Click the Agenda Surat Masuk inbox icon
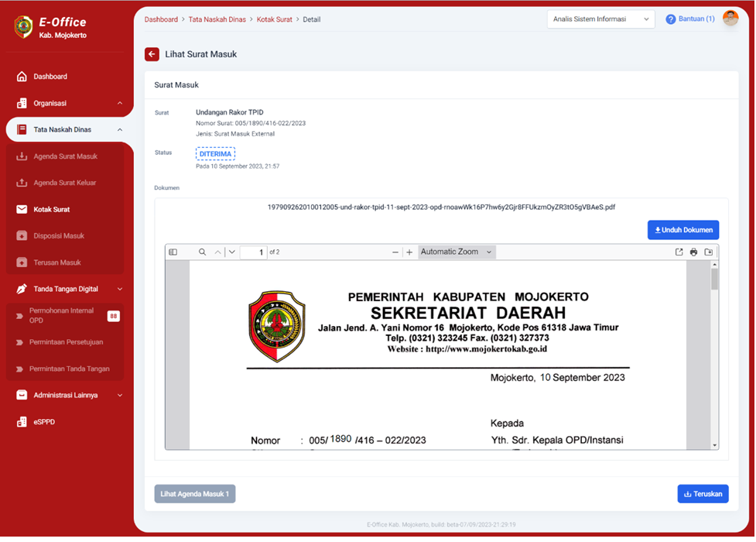The width and height of the screenshot is (756, 542). click(x=22, y=156)
